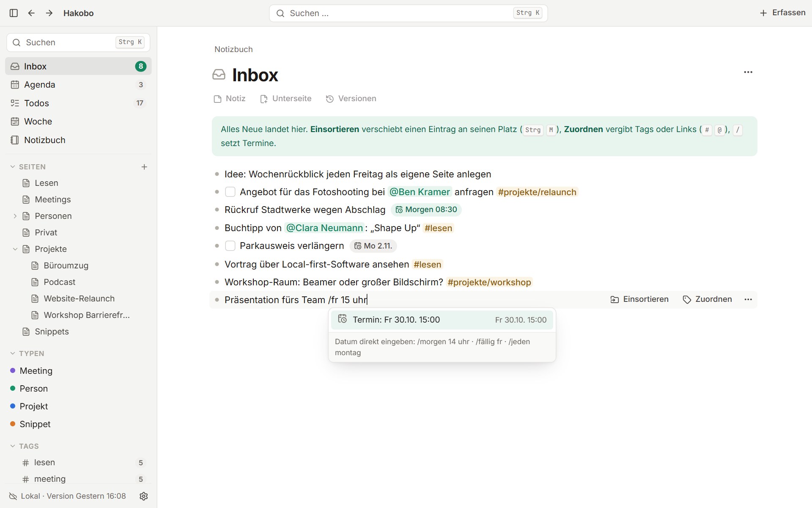
Task: Check the Angebot für das Fotoshooting checkbox
Action: (230, 192)
